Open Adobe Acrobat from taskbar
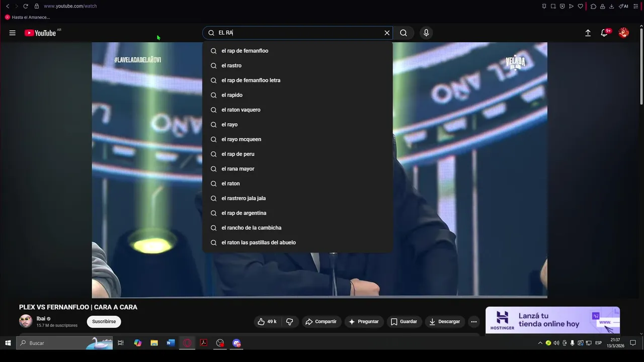This screenshot has width=644, height=362. tap(204, 343)
